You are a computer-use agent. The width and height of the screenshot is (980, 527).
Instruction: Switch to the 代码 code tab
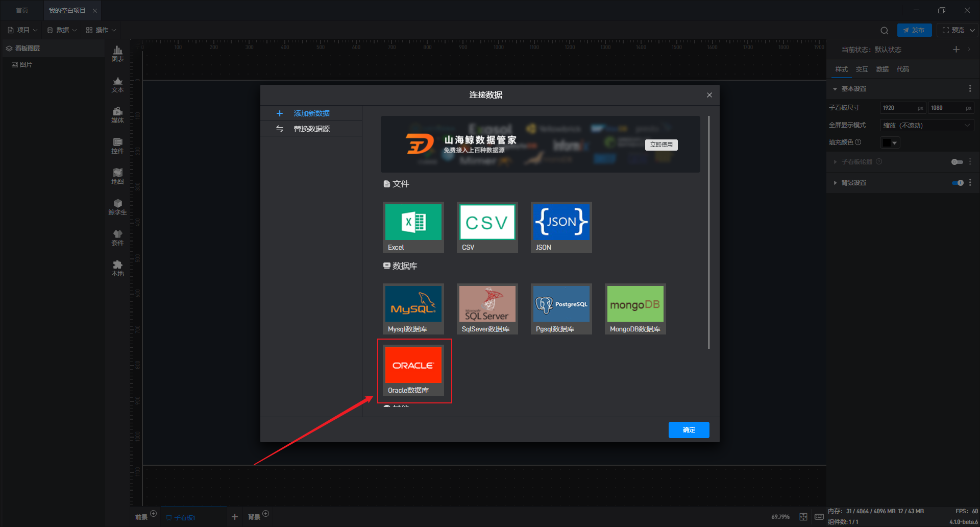903,69
